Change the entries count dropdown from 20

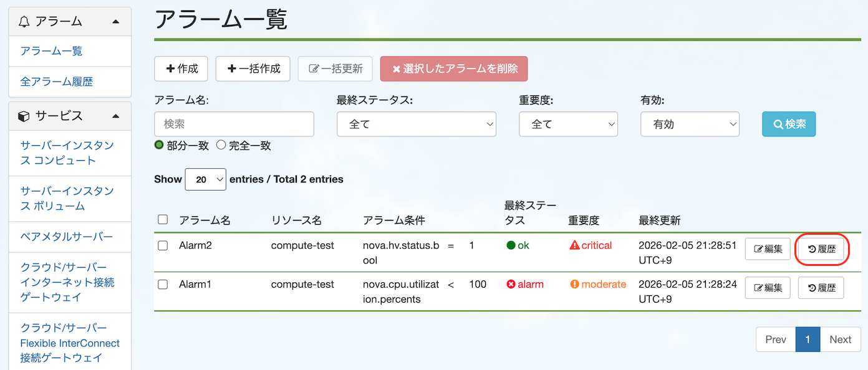point(205,179)
